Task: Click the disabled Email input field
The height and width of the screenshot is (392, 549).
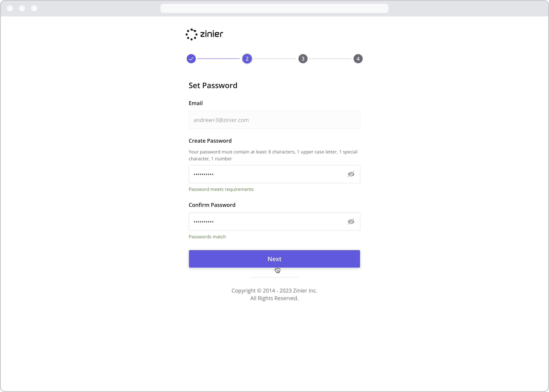Action: (x=274, y=120)
